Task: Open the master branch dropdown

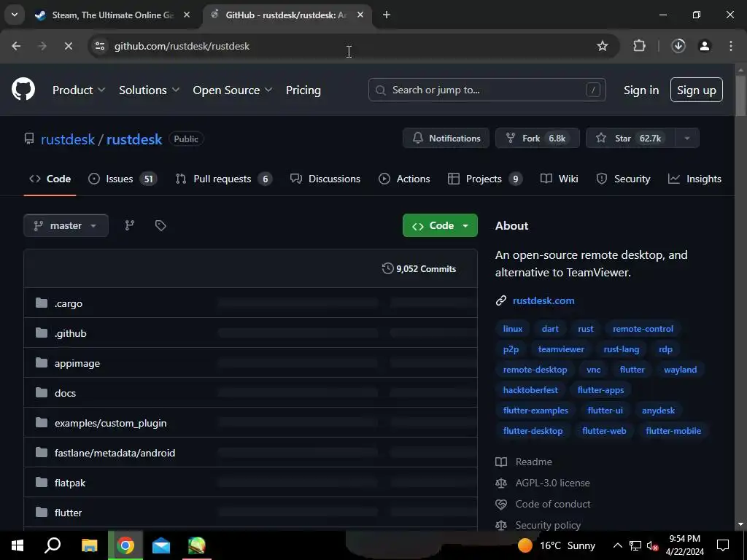Action: (x=66, y=226)
